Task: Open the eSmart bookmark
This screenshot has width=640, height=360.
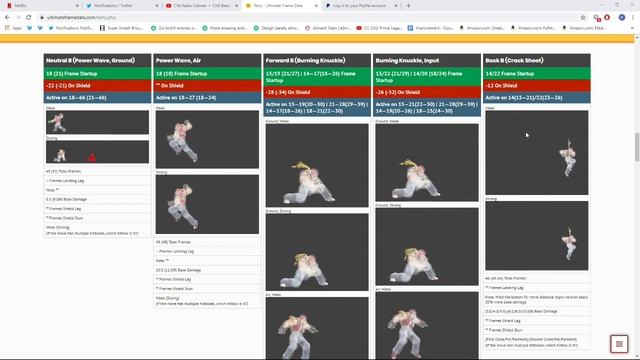Action: click(328, 28)
